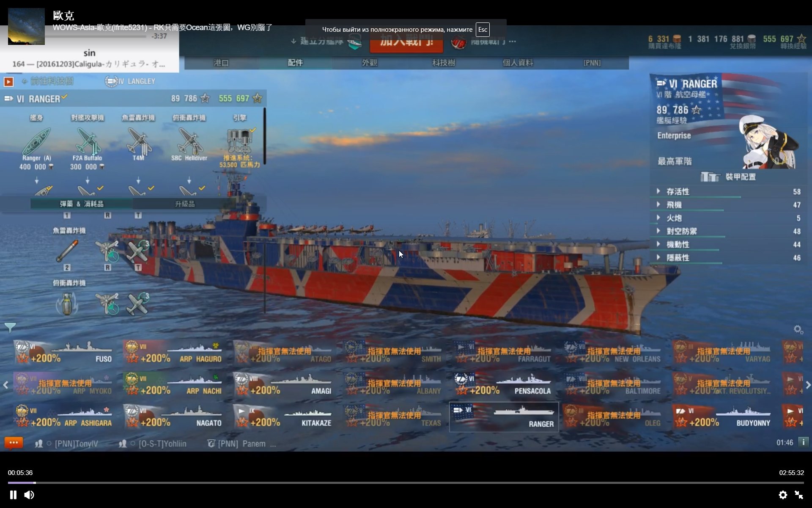
Task: Pause the video playback
Action: tap(13, 494)
